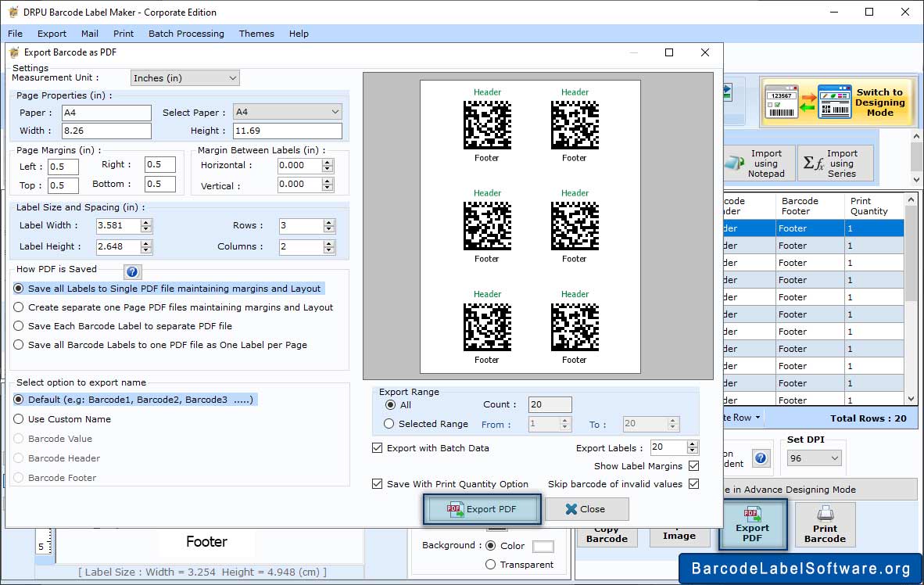The width and height of the screenshot is (924, 585).
Task: Click help icon next to Set DPI
Action: [761, 458]
